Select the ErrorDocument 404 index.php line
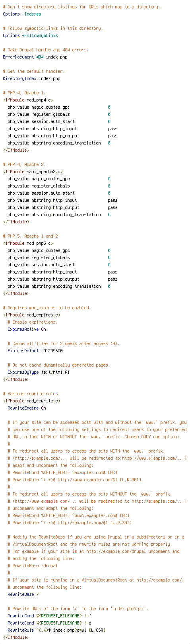190x644 pixels. (35, 57)
